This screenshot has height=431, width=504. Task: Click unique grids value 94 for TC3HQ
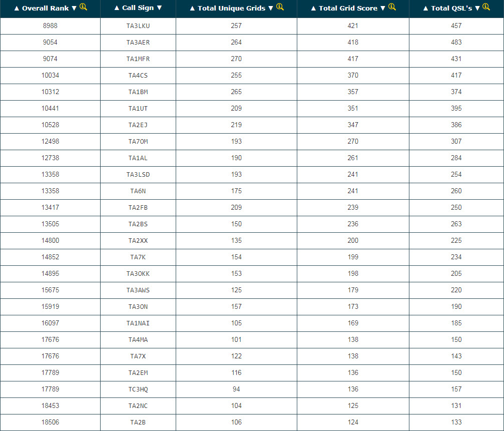pyautogui.click(x=236, y=389)
